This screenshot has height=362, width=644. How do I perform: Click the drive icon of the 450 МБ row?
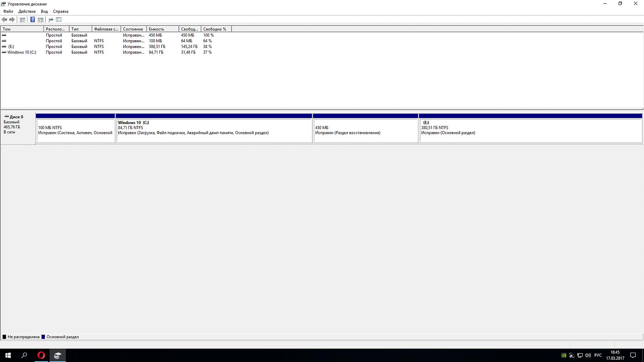coord(4,35)
